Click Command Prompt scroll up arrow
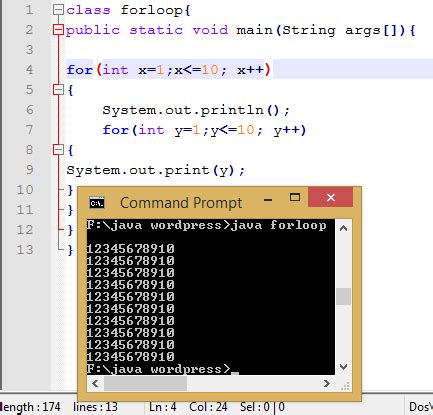This screenshot has width=433, height=415. 343,229
